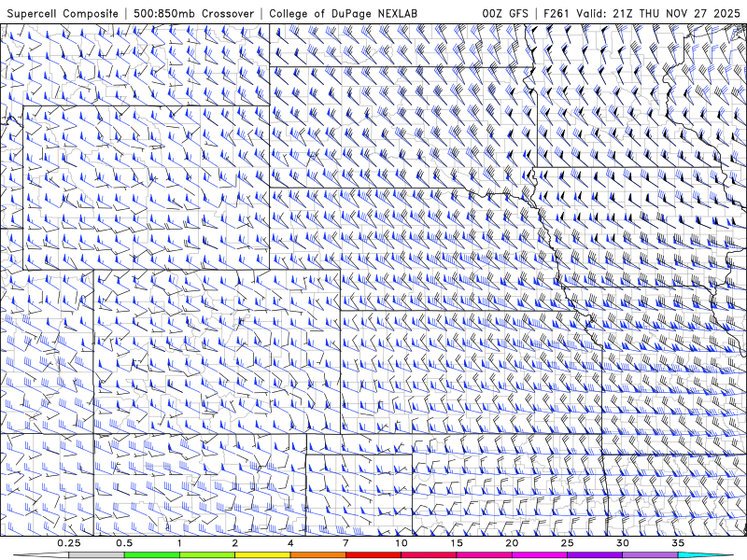
Task: Click the legend value 20
Action: click(x=512, y=543)
